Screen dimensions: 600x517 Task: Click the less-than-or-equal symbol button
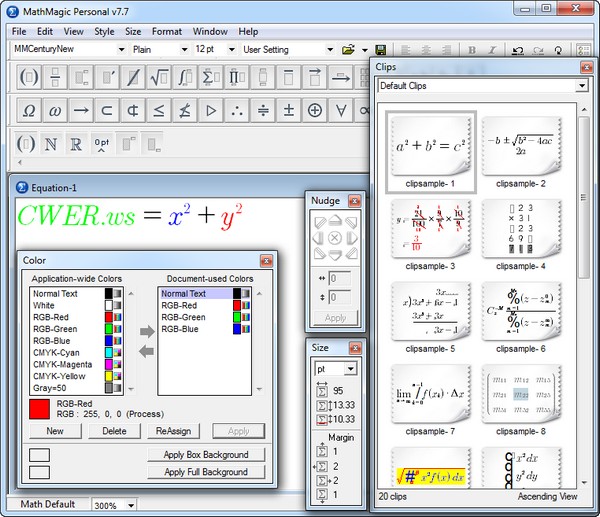tap(158, 110)
